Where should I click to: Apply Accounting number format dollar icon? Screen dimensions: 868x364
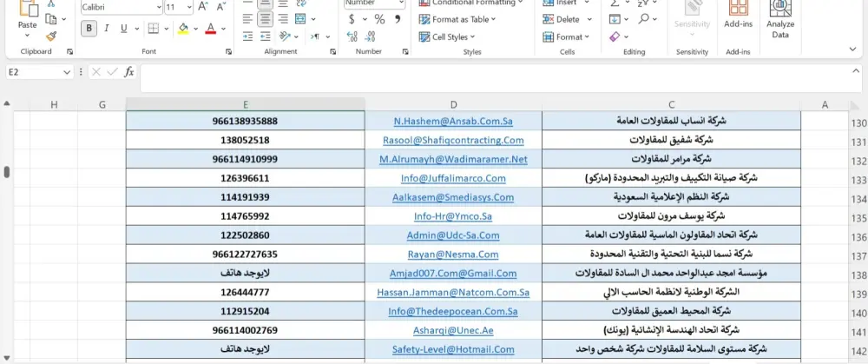(x=352, y=19)
